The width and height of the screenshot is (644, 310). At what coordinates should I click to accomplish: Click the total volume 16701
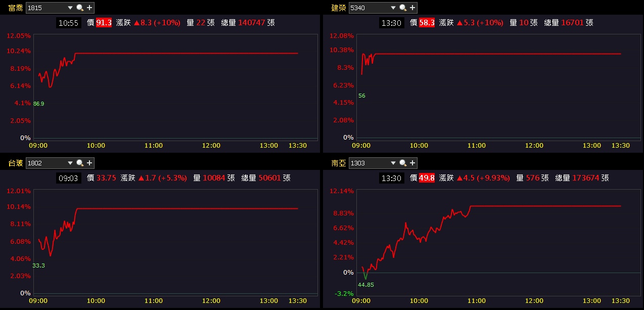573,23
